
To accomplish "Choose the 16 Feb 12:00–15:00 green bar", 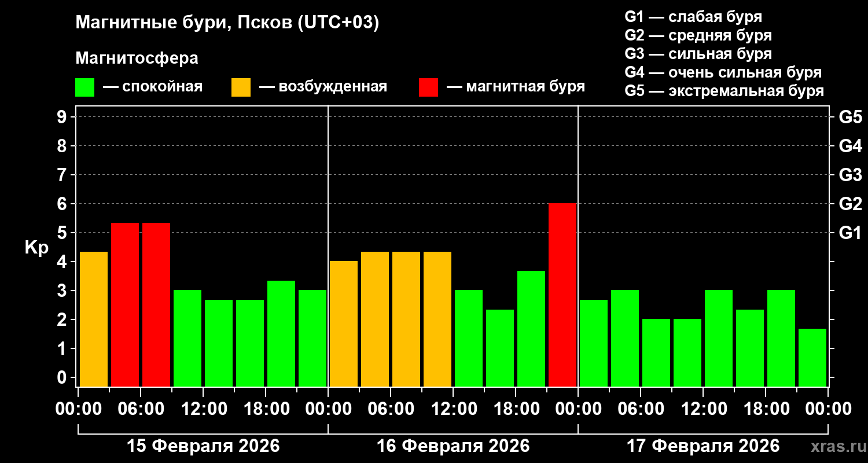I will (469, 338).
